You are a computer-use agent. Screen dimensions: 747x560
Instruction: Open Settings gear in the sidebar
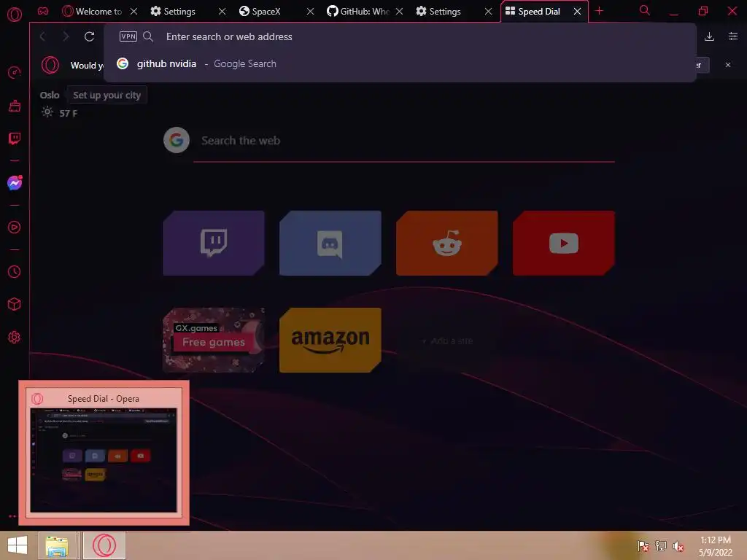[x=15, y=337]
